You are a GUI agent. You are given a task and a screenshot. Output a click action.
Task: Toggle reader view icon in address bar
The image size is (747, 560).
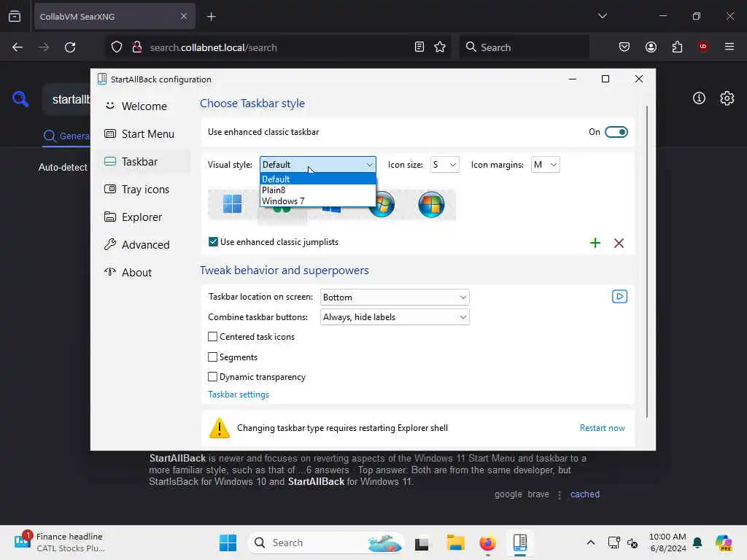[419, 47]
